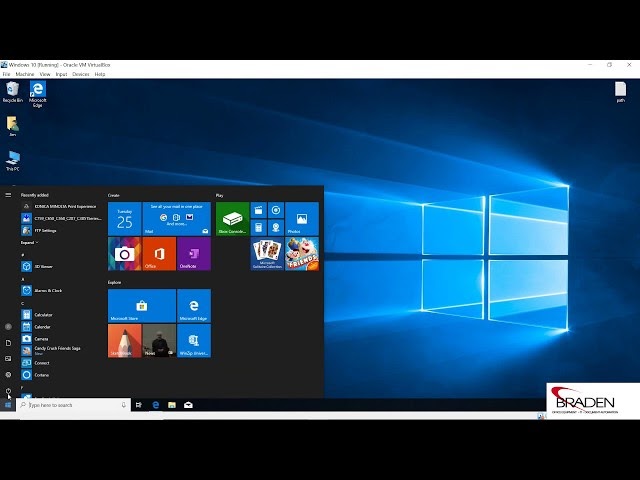Image resolution: width=640 pixels, height=480 pixels.
Task: Open the Xbox Console Companion tile
Action: click(x=233, y=219)
